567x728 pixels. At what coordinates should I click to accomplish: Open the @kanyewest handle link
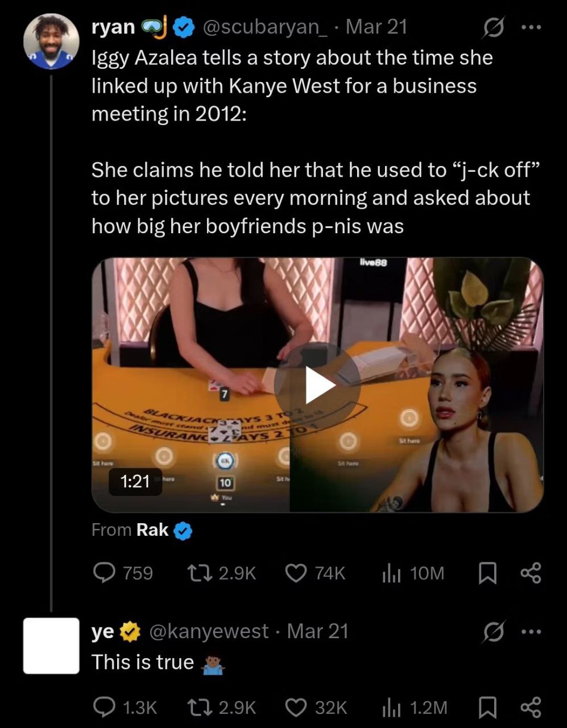(x=208, y=631)
